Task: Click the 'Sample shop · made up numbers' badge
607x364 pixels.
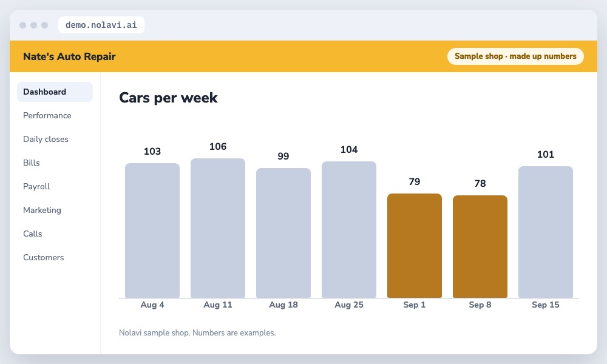Action: tap(515, 56)
